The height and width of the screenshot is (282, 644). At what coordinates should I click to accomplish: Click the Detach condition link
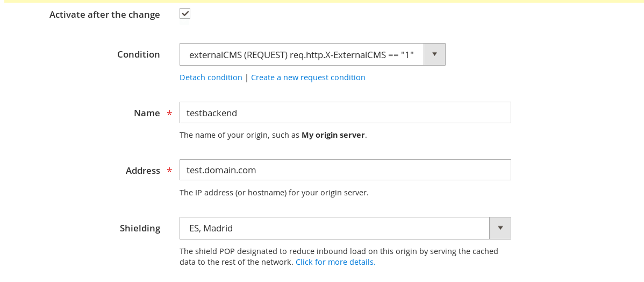tap(211, 77)
